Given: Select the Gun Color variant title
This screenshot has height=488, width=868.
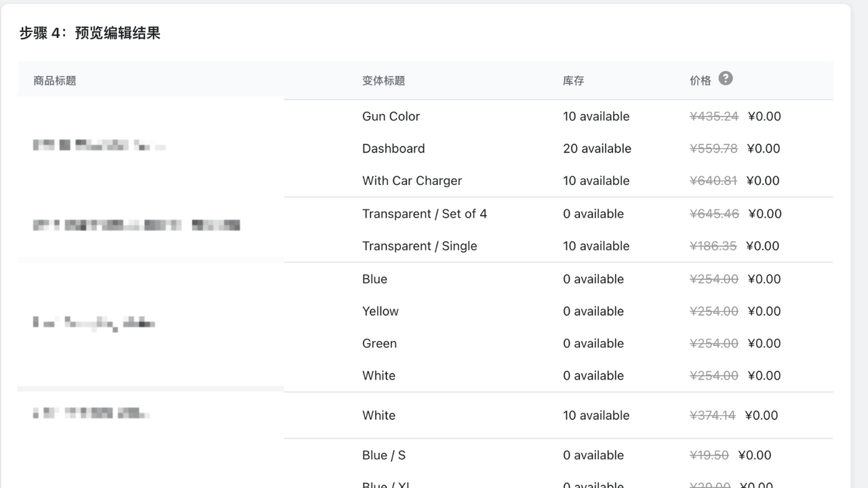Looking at the screenshot, I should coord(391,117).
